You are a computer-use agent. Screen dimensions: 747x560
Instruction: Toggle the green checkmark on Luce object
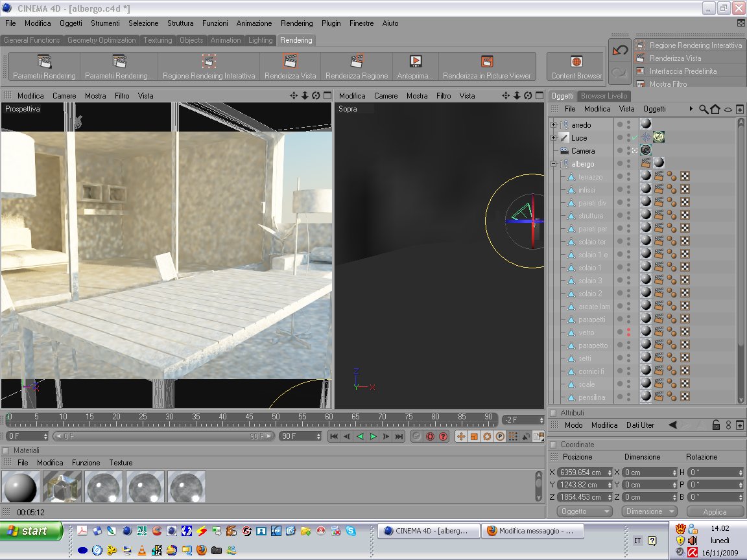point(634,138)
